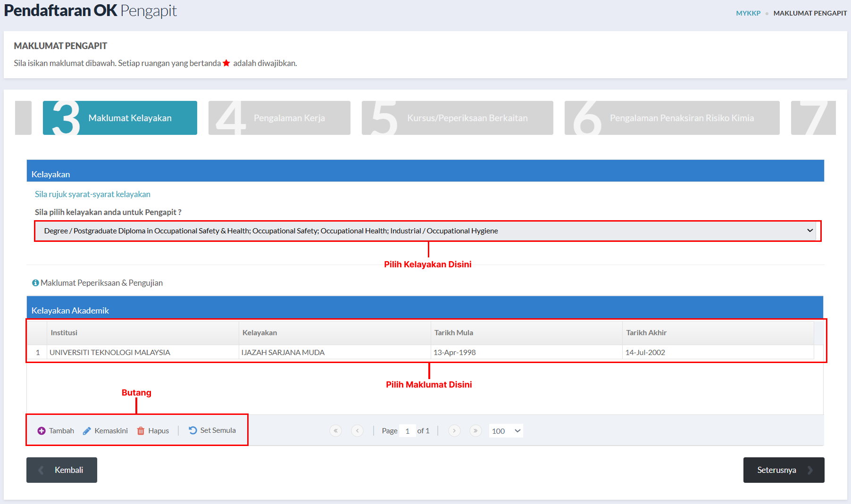Image resolution: width=851 pixels, height=504 pixels.
Task: Open Sila rujuk syarat-syarat kelayakan link
Action: tap(92, 194)
